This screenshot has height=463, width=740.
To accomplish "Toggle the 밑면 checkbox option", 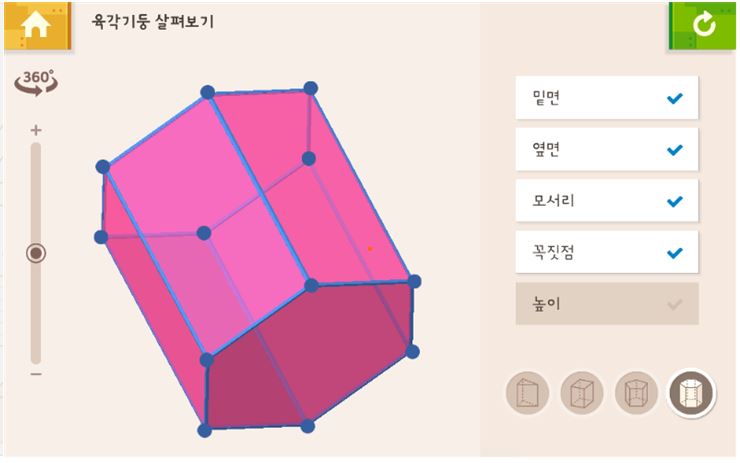I will click(x=607, y=98).
